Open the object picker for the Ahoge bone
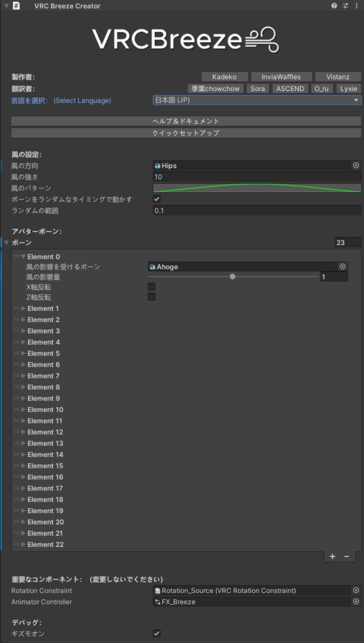 [x=343, y=266]
